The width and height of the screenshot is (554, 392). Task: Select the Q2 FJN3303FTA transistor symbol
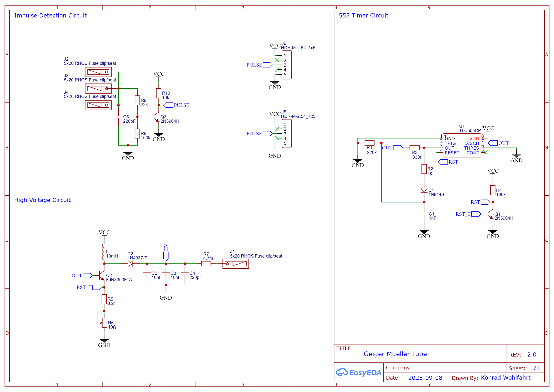coord(102,276)
